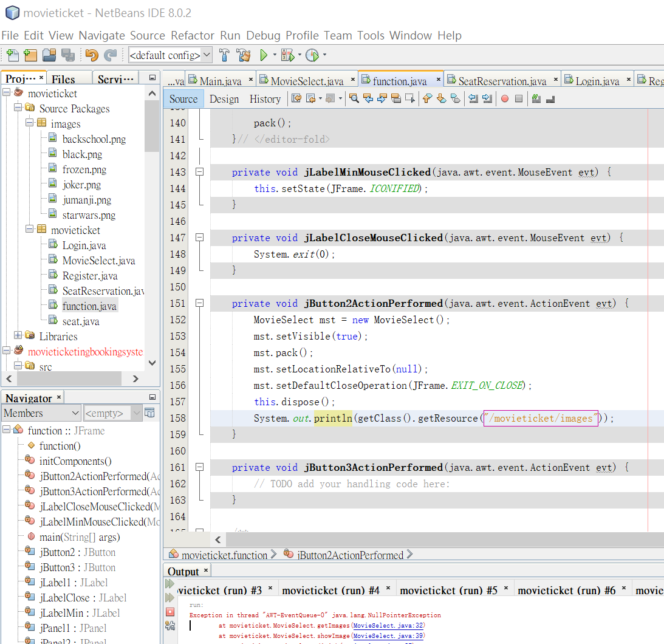The width and height of the screenshot is (664, 644).
Task: Select Login.java in the project tree
Action: pos(84,245)
